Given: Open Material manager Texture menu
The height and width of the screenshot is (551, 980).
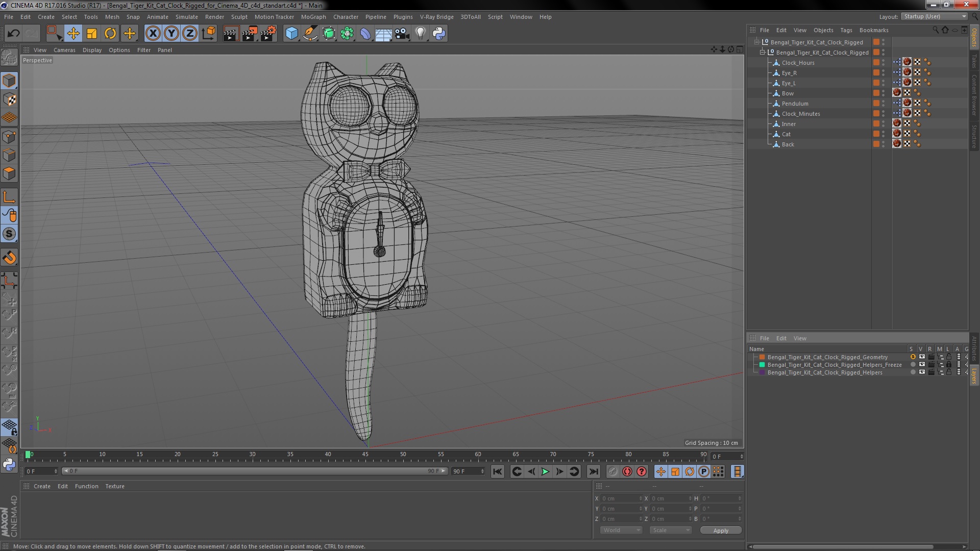Looking at the screenshot, I should tap(114, 486).
